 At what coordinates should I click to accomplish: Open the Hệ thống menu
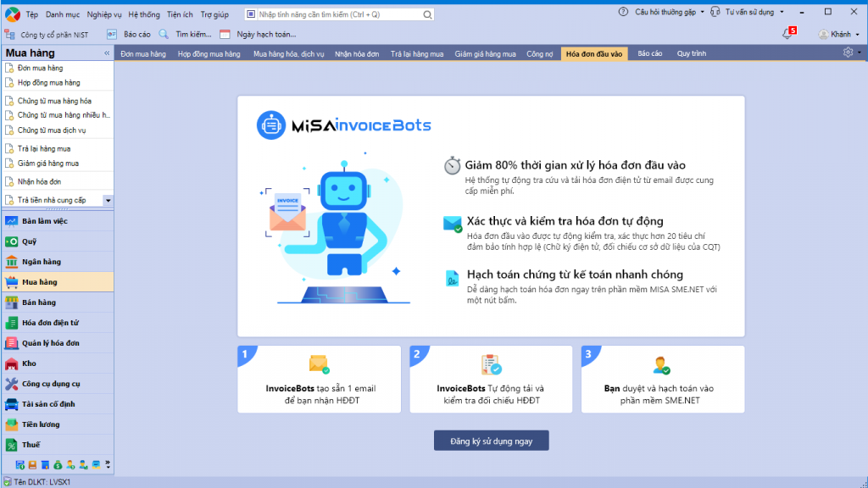click(x=144, y=14)
